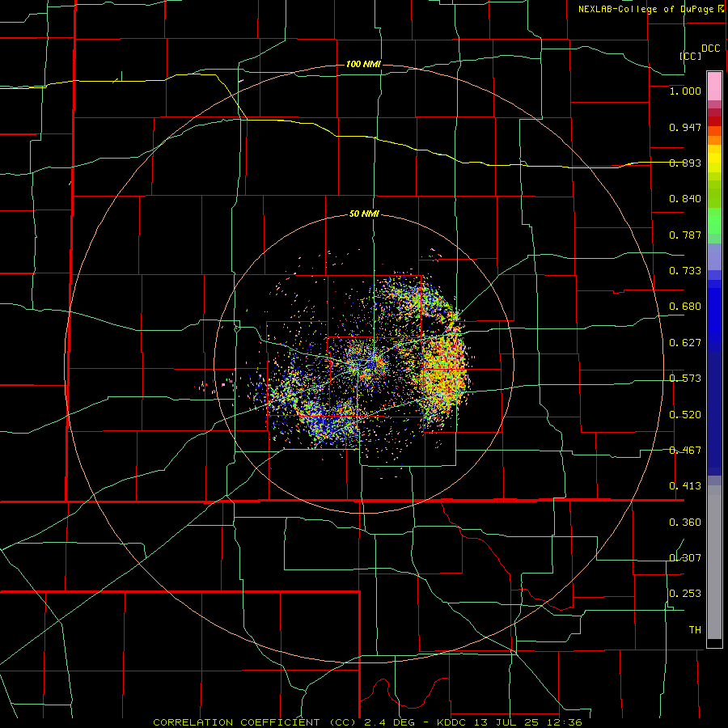
Task: Click the DCC radar identifier above legend
Action: tap(710, 49)
